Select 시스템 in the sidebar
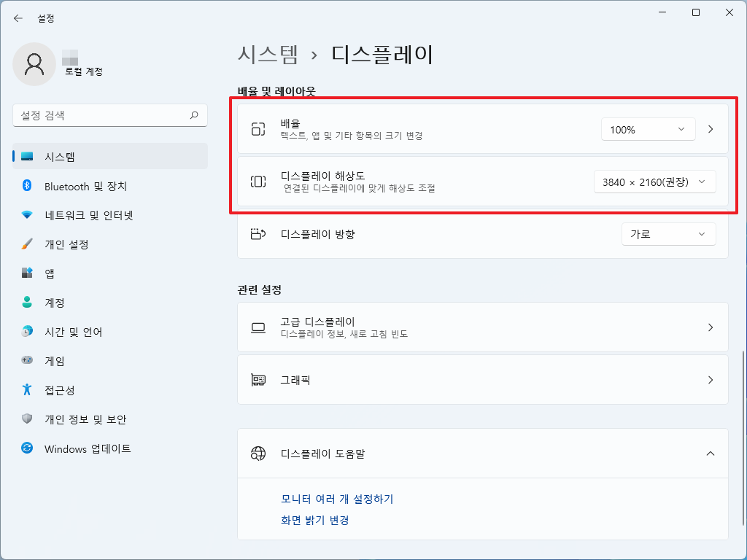Image resolution: width=747 pixels, height=560 pixels. click(110, 156)
